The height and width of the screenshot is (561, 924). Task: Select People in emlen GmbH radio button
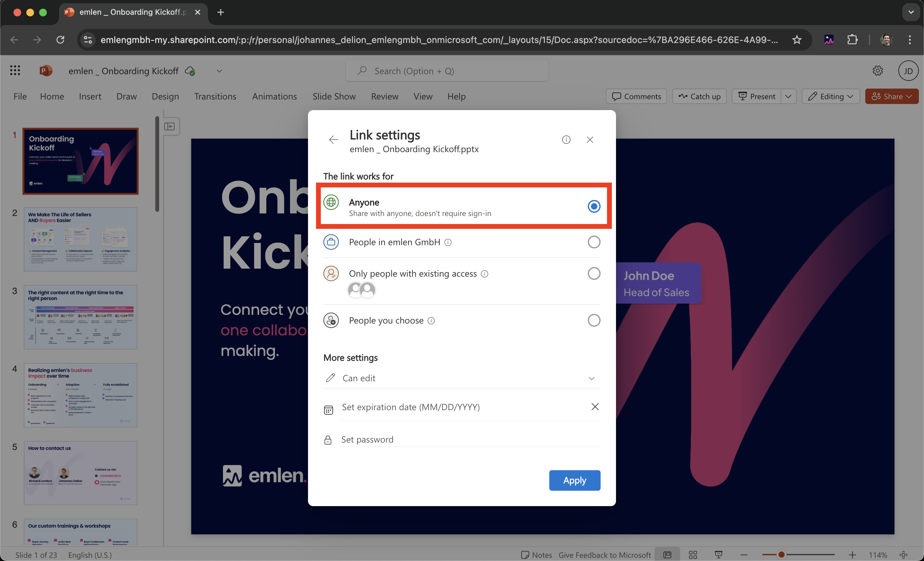pos(594,242)
